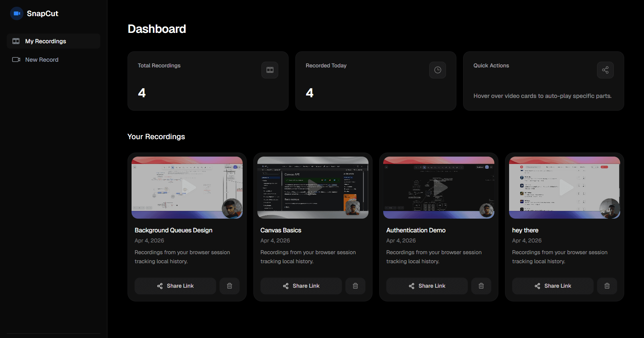Click the share icon on Quick Actions card
The image size is (644, 338).
coord(605,70)
